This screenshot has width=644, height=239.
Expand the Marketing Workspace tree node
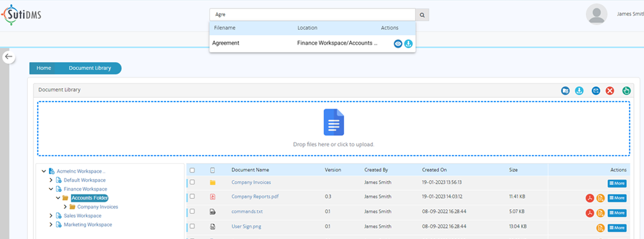pyautogui.click(x=51, y=224)
